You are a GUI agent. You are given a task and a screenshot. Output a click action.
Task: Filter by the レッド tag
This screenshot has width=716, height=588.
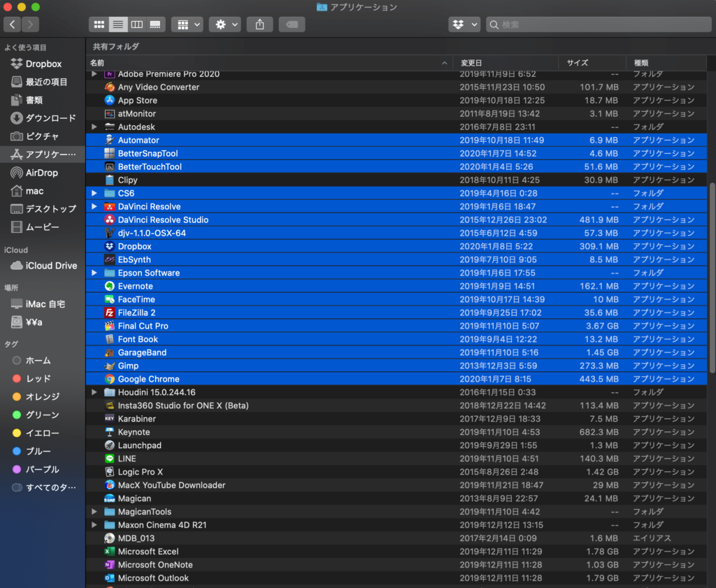pos(43,378)
